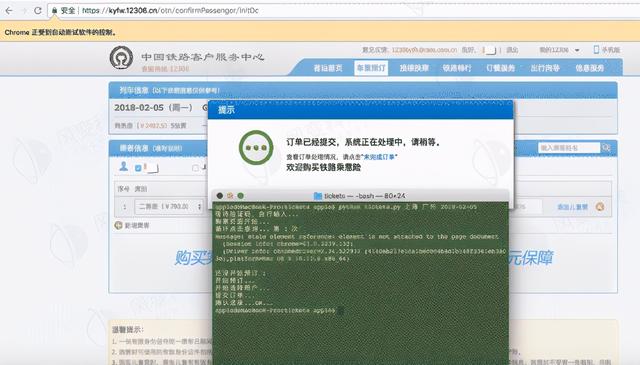Image resolution: width=640 pixels, height=365 pixels.
Task: Minimize the terminal with the yellow button
Action: coord(230,196)
